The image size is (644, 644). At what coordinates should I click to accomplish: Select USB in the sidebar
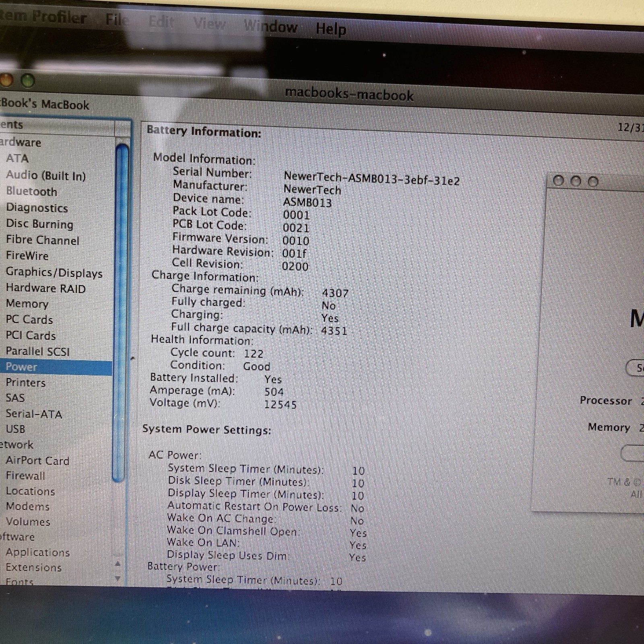pos(15,429)
